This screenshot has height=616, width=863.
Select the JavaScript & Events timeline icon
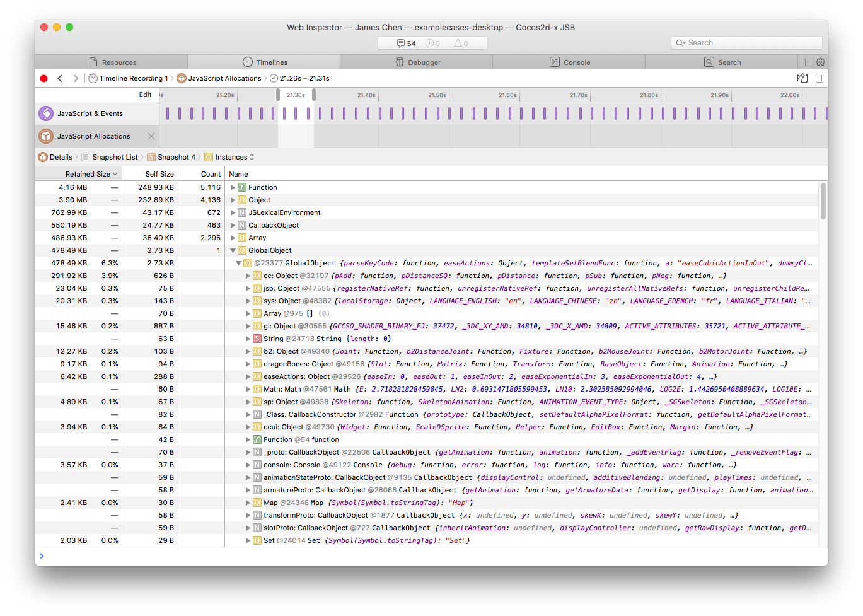(46, 113)
